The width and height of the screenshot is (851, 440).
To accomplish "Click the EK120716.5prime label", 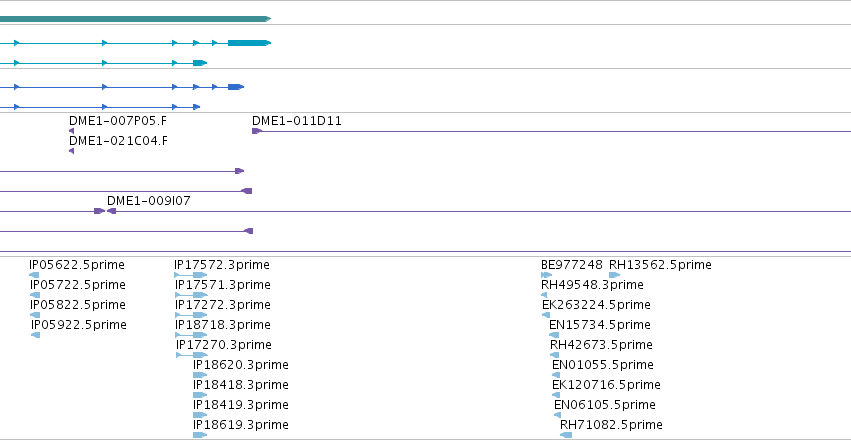I will click(x=606, y=385).
